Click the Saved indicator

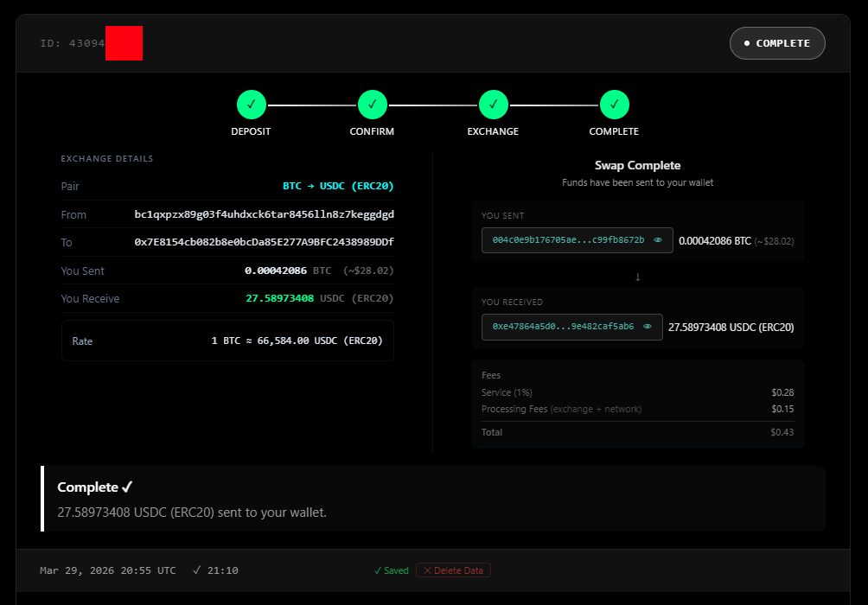point(391,570)
